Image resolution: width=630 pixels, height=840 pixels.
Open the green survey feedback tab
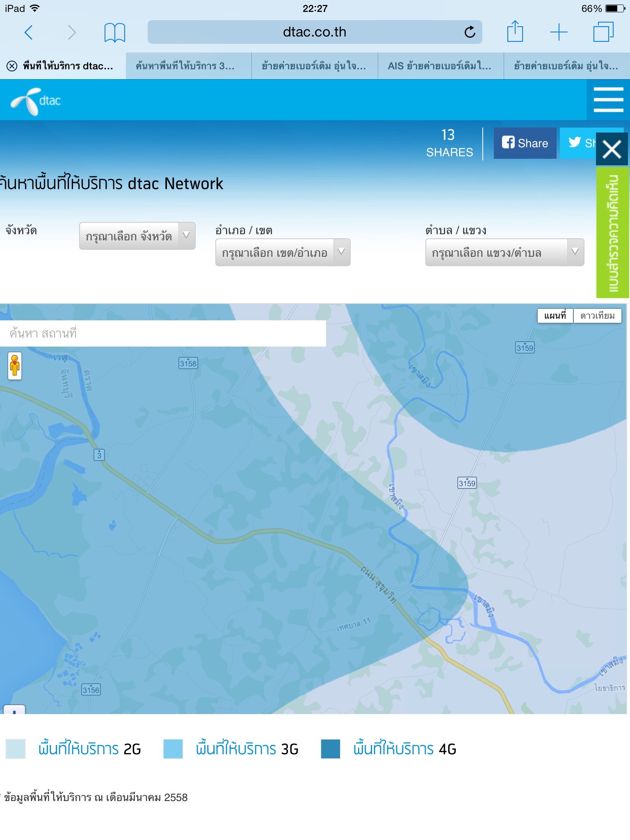pos(613,232)
